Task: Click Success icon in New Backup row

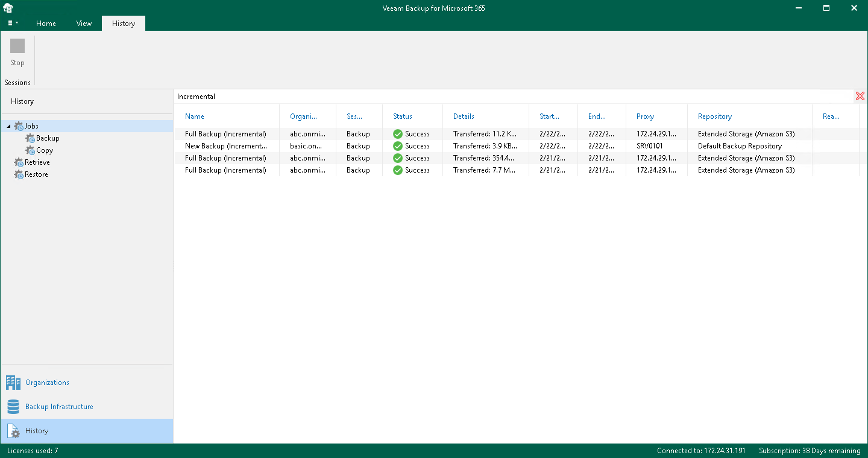Action: click(398, 146)
